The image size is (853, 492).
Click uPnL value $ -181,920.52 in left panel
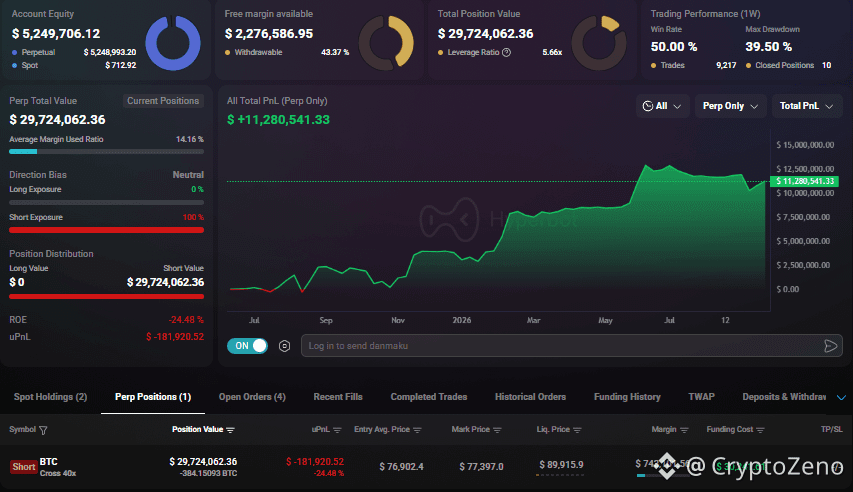point(175,337)
